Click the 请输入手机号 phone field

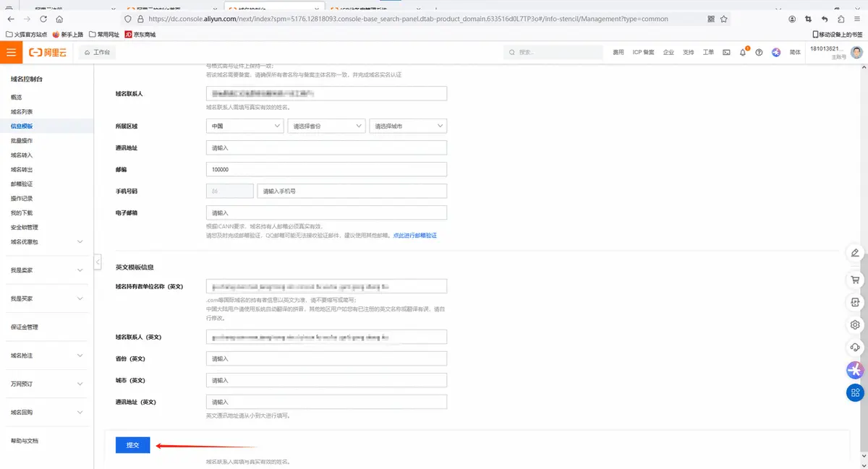pos(352,191)
